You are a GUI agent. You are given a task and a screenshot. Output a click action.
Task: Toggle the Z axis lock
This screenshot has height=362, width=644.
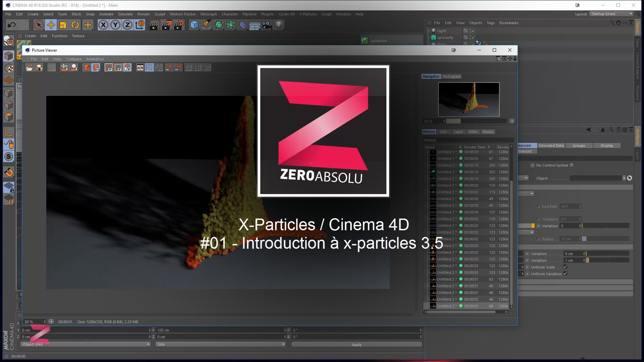coord(127,25)
